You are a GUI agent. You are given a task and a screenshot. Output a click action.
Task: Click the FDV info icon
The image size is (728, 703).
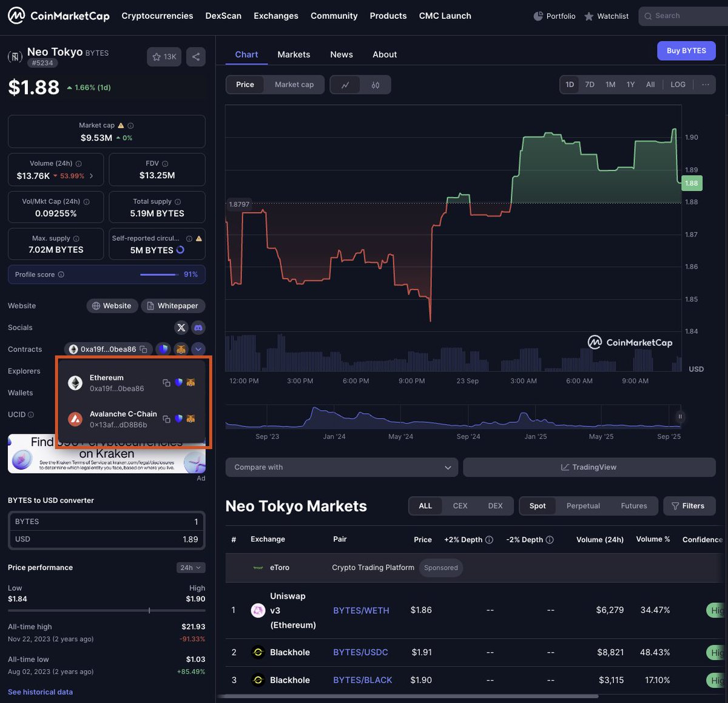point(165,164)
